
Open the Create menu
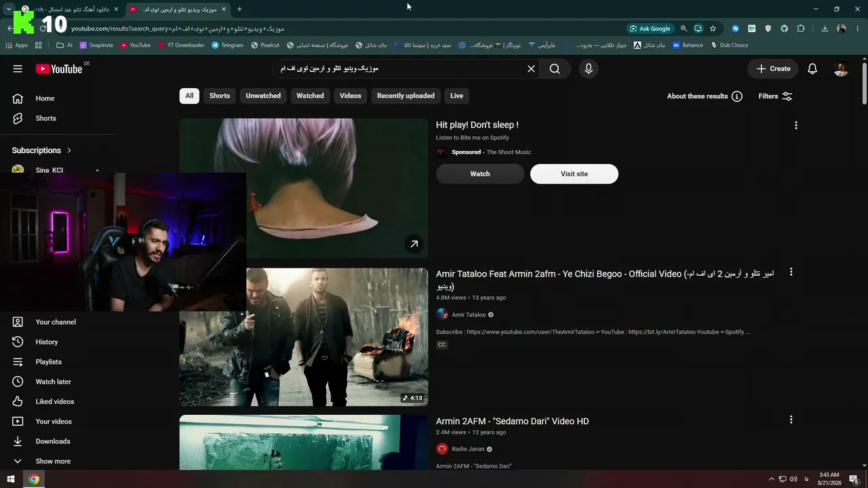(x=773, y=68)
